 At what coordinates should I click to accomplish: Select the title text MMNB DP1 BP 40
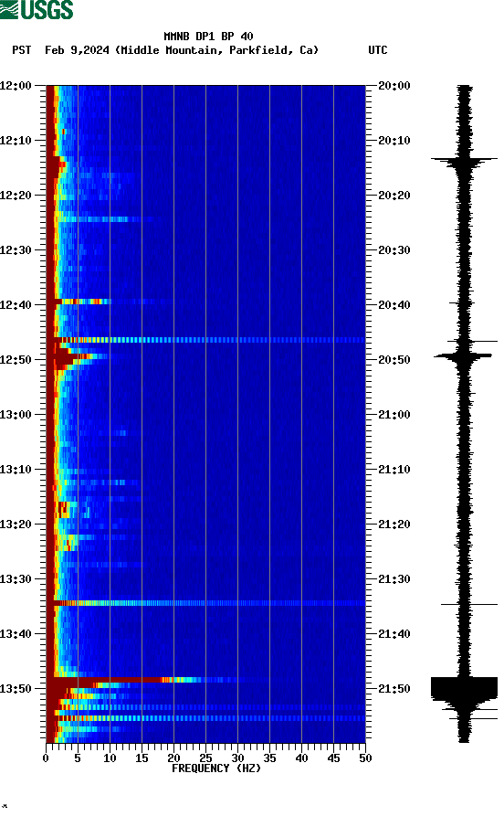point(208,37)
